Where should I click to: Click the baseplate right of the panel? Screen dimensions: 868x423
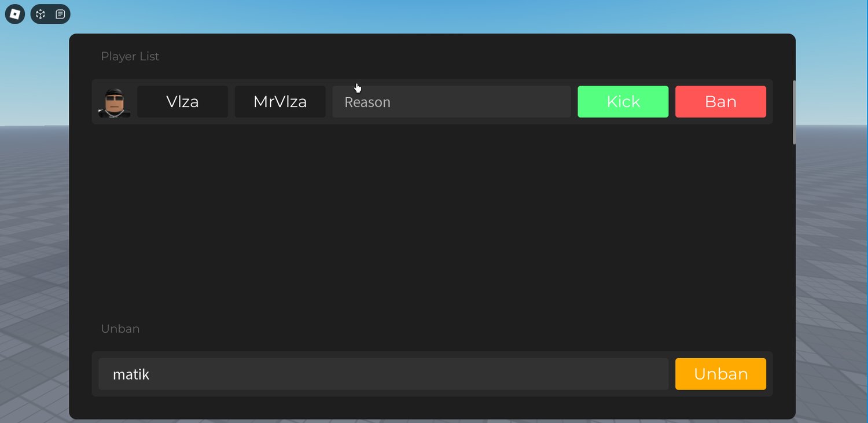click(x=832, y=260)
